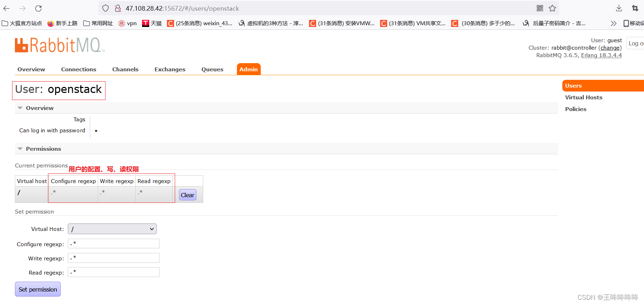Click the Set permission button
This screenshot has height=304, width=644.
(38, 289)
